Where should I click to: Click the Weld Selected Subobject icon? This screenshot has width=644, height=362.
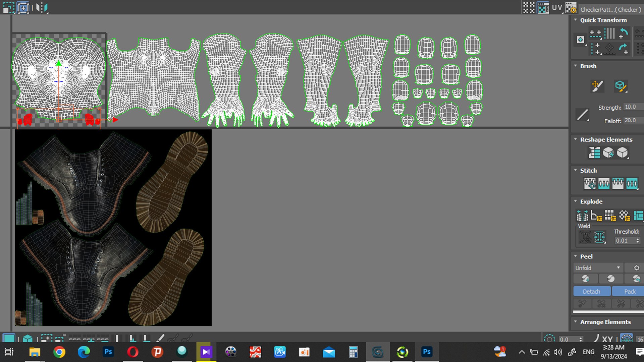click(600, 237)
